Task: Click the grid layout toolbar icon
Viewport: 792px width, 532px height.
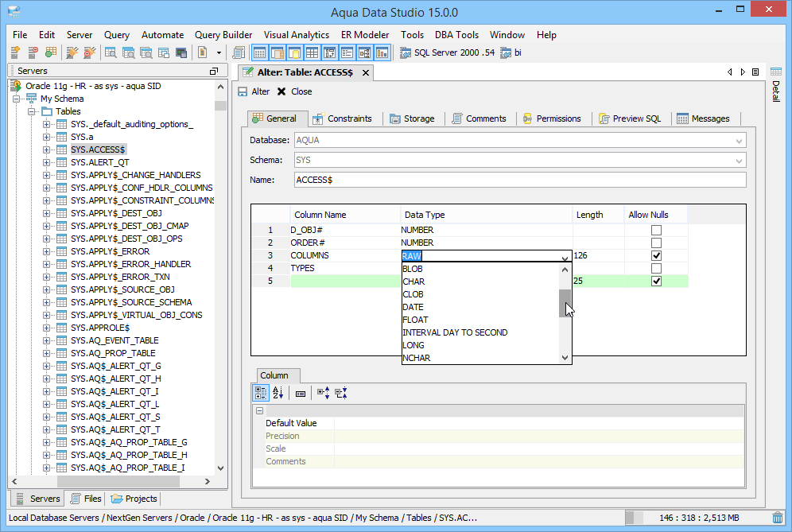Action: click(313, 52)
